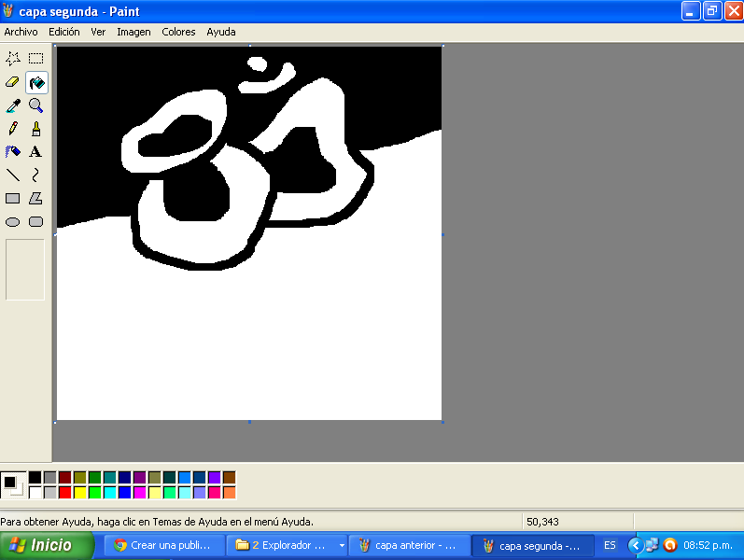This screenshot has height=560, width=744.
Task: Select the dark red swatch
Action: 65,478
